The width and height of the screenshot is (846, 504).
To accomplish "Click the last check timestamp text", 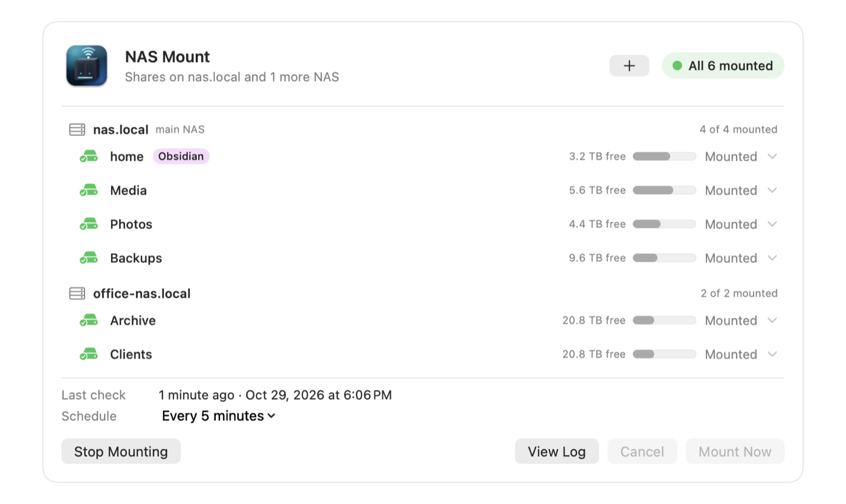I will point(275,395).
